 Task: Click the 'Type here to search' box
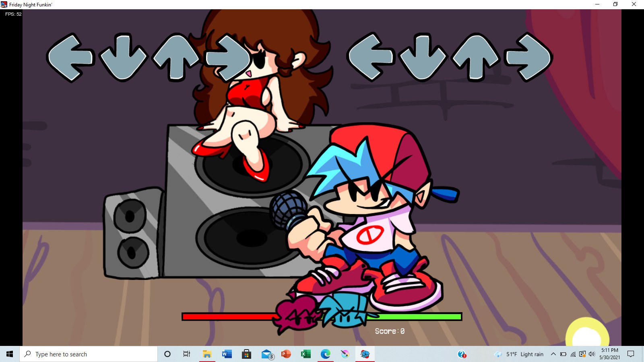pos(89,354)
